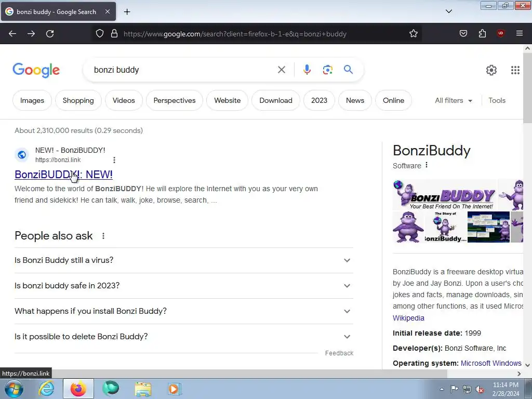The width and height of the screenshot is (532, 399).
Task: Open the tracking protection shield icon
Action: [x=99, y=34]
